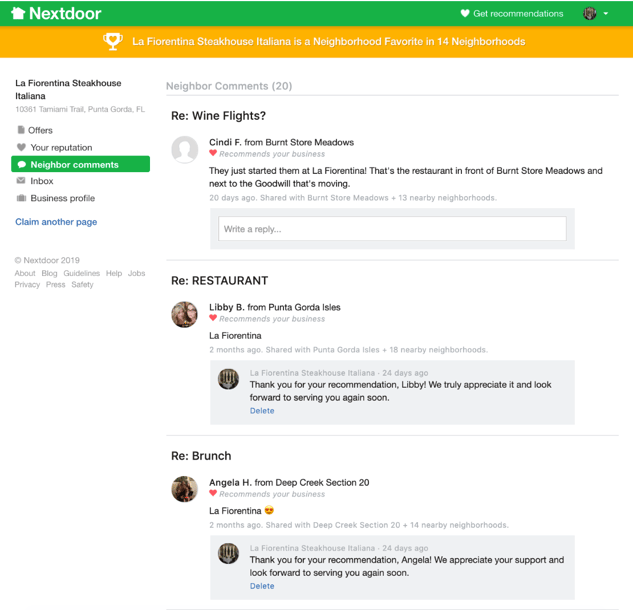This screenshot has width=633, height=610.
Task: Click the Offers document icon
Action: [x=21, y=130]
